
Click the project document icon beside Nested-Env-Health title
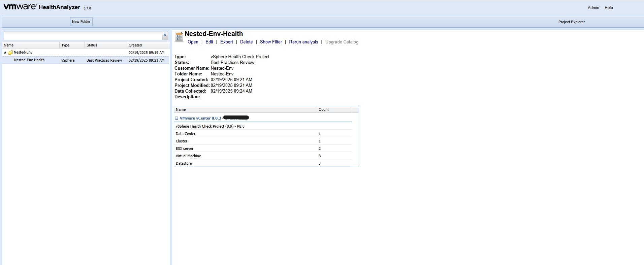[179, 37]
